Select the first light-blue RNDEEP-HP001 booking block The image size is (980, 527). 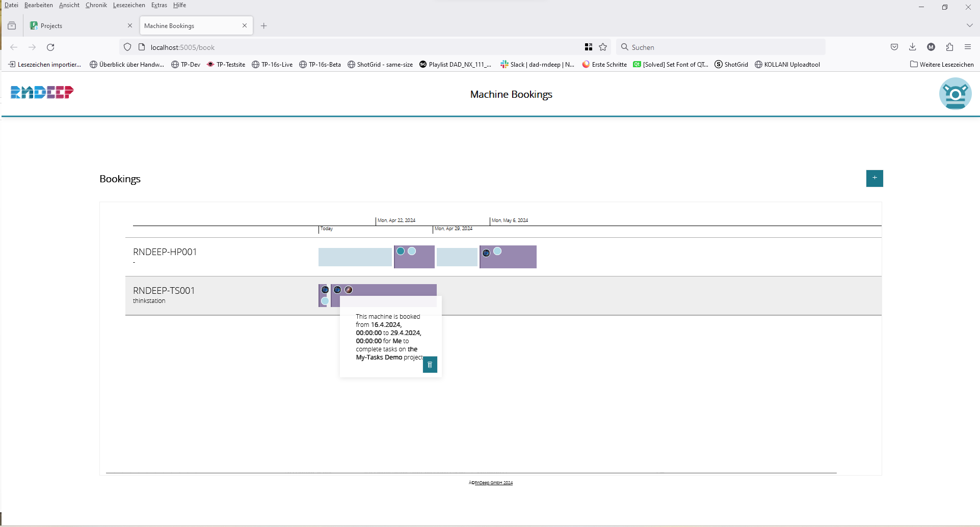click(355, 257)
